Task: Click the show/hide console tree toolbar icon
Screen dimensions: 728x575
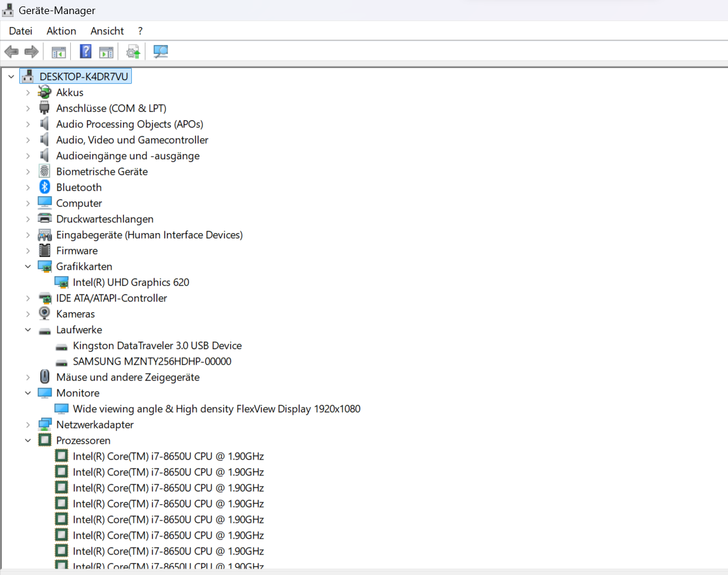Action: pyautogui.click(x=59, y=52)
